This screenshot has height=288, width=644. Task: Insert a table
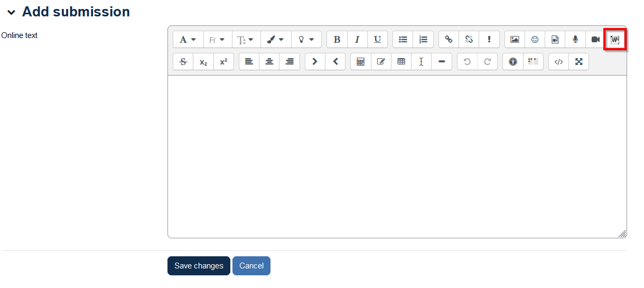401,62
